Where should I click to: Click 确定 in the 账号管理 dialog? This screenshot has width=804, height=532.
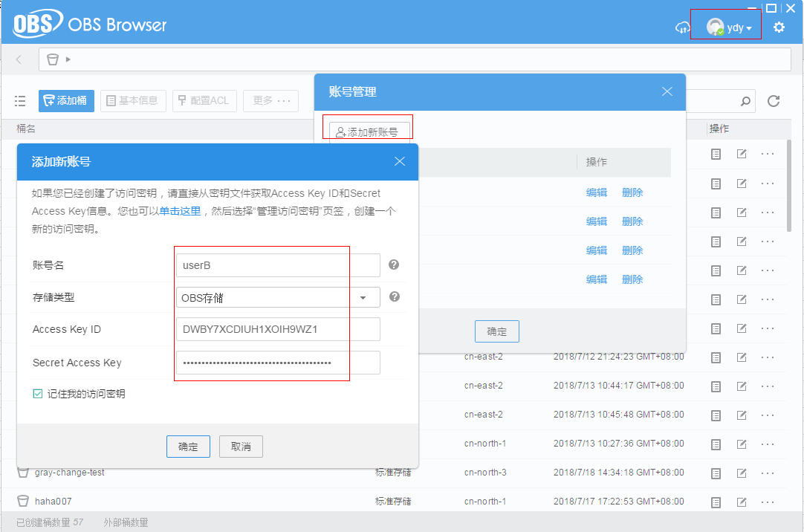(497, 331)
